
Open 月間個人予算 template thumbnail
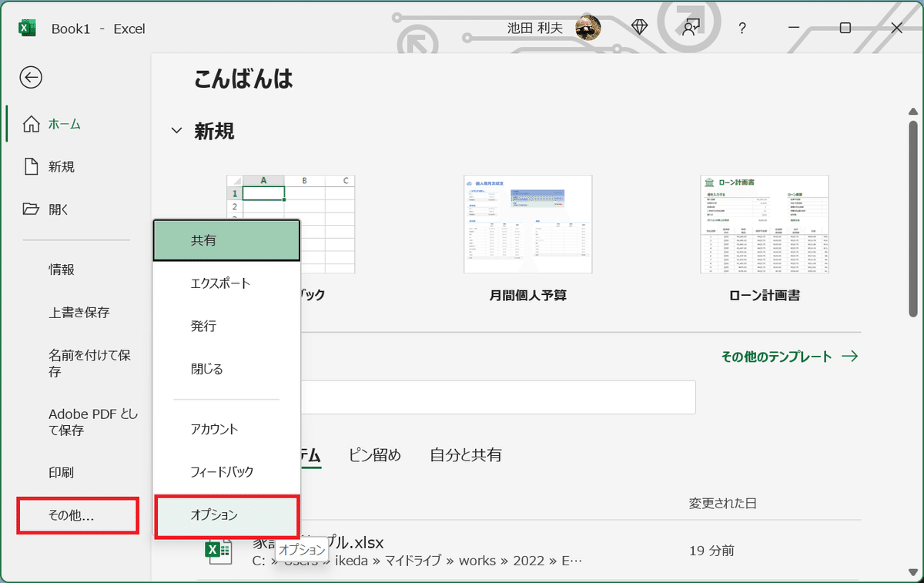(527, 224)
